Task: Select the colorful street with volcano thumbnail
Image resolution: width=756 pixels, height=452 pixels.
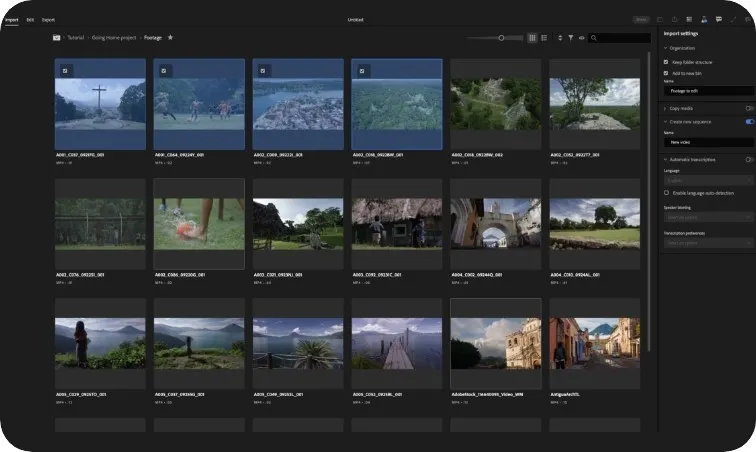Action: coord(594,343)
